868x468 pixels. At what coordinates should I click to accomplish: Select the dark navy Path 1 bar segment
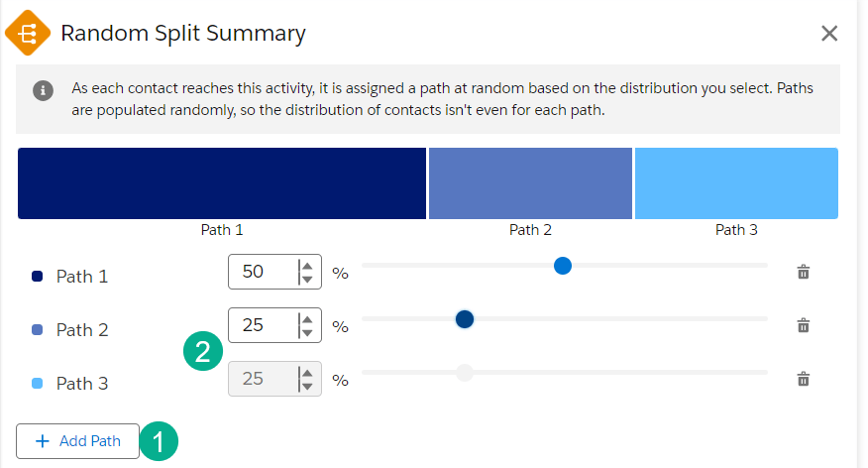[222, 183]
